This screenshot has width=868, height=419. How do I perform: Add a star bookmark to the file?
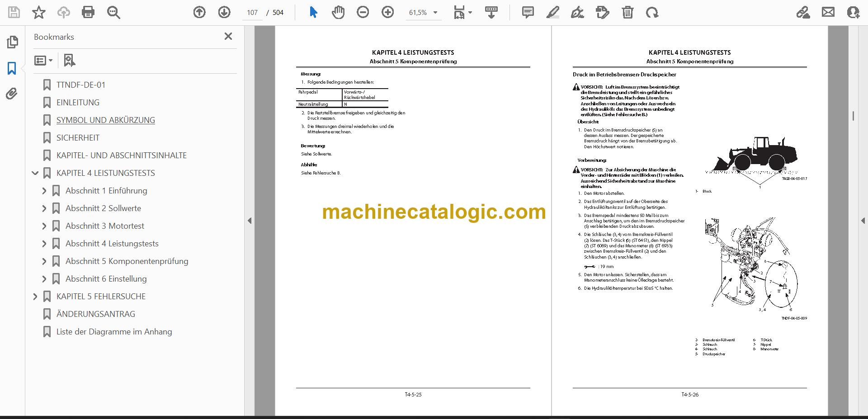point(39,12)
